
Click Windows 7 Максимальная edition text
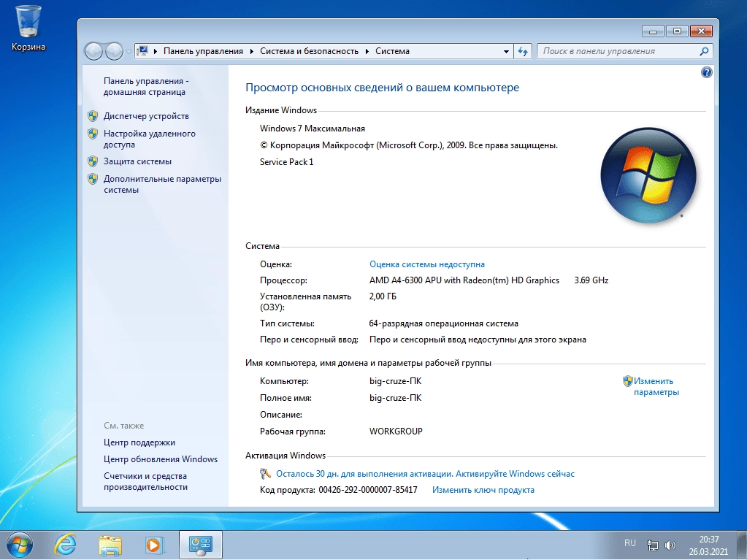(313, 129)
